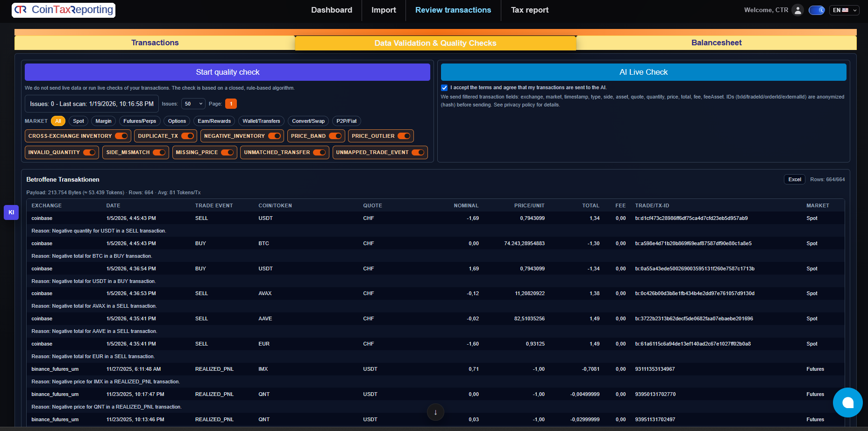This screenshot has width=868, height=431.
Task: Expand the Issues per page dropdown
Action: tap(193, 104)
